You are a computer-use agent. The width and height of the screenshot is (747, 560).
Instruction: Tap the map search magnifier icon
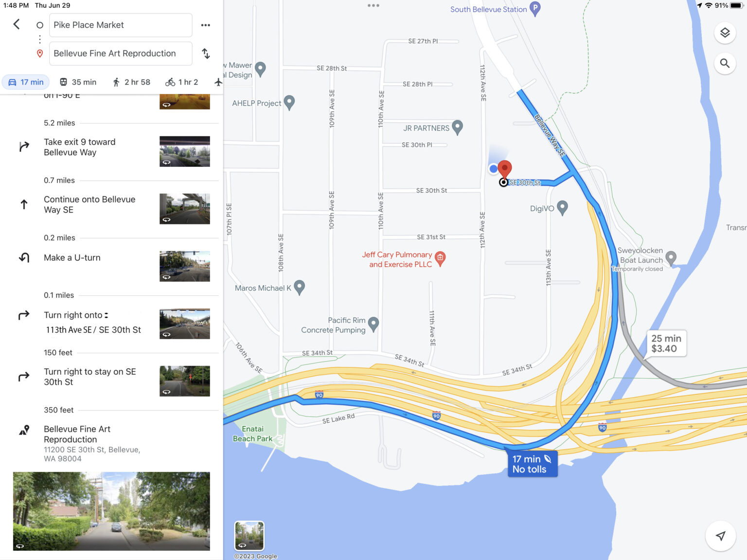[725, 63]
